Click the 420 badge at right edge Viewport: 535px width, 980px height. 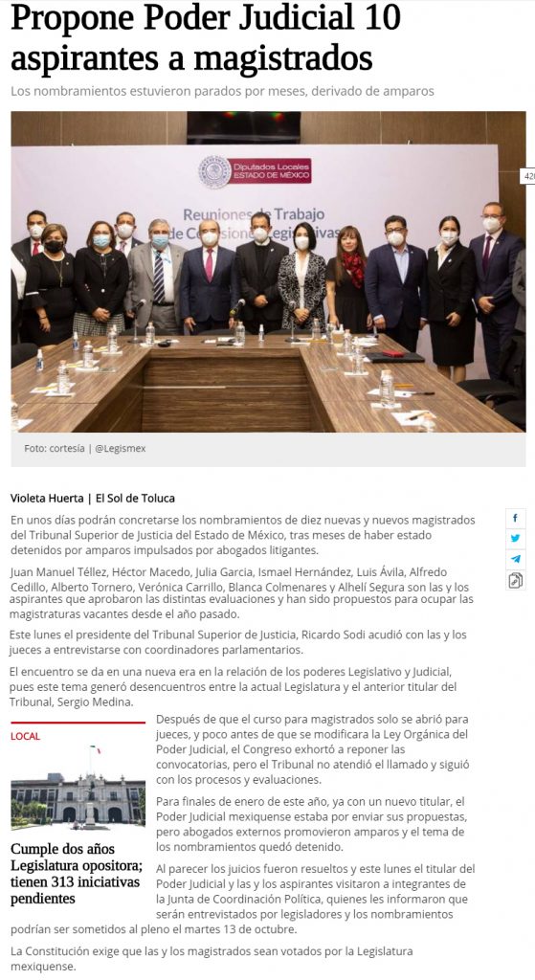pos(528,177)
